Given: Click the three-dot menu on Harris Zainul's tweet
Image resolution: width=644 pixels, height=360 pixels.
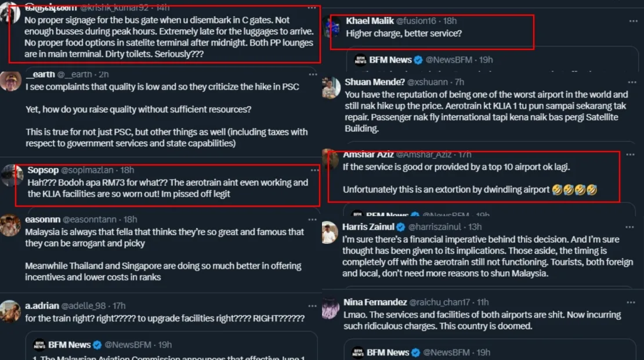Looking at the screenshot, I should [x=633, y=227].
